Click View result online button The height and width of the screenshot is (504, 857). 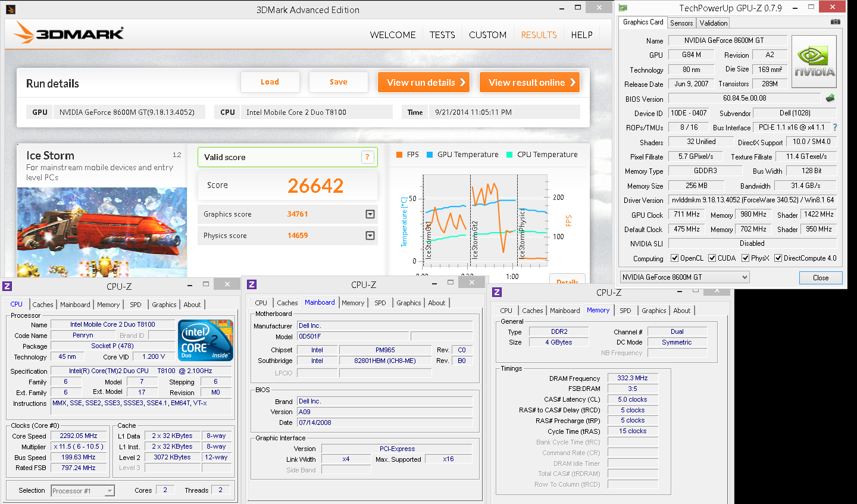[x=530, y=82]
